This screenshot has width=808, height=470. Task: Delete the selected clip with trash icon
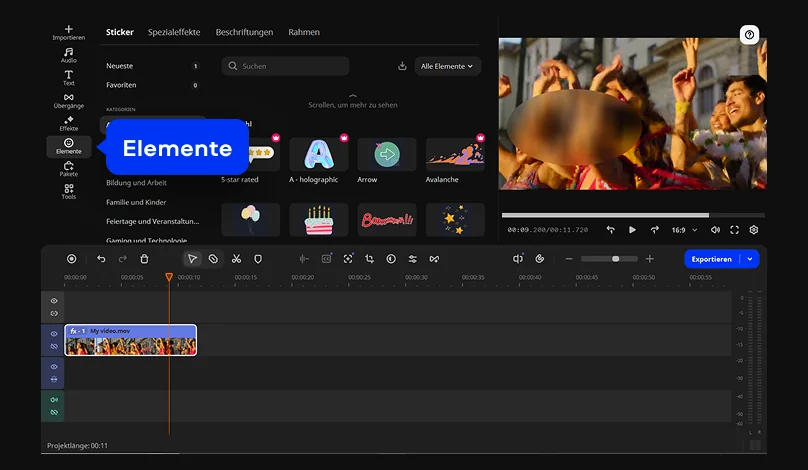click(144, 259)
